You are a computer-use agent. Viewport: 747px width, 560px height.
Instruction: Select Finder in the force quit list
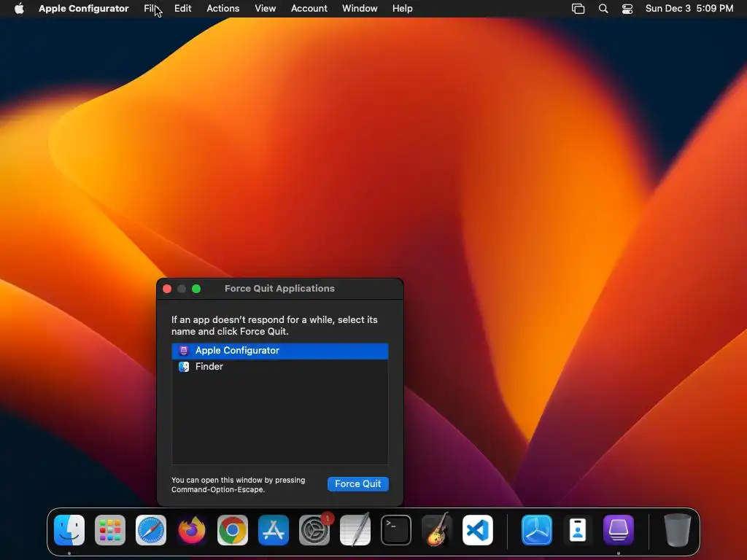(280, 367)
